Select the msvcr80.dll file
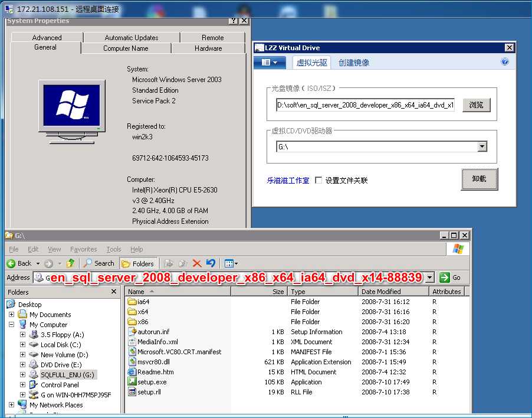The image size is (532, 418). pos(149,362)
